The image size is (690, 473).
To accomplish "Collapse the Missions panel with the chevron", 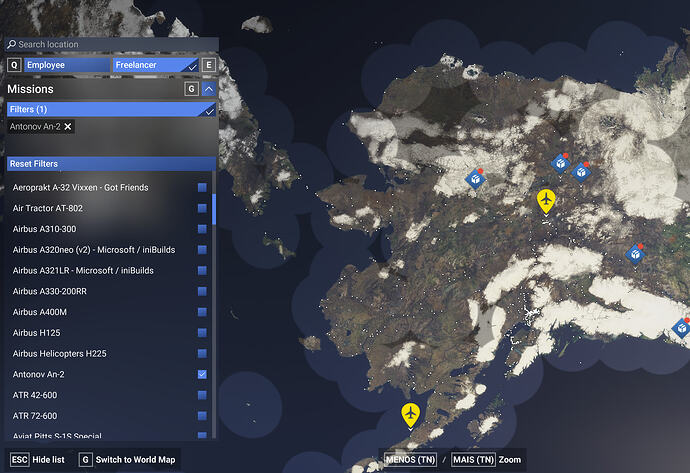I will [209, 89].
